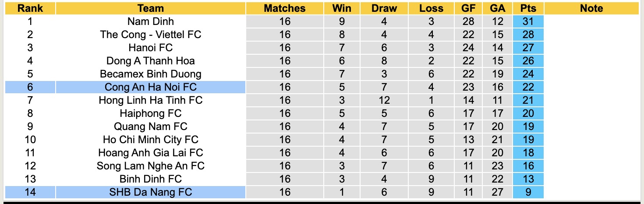Click the Team column header
This screenshot has width=644, height=204.
[x=151, y=8]
